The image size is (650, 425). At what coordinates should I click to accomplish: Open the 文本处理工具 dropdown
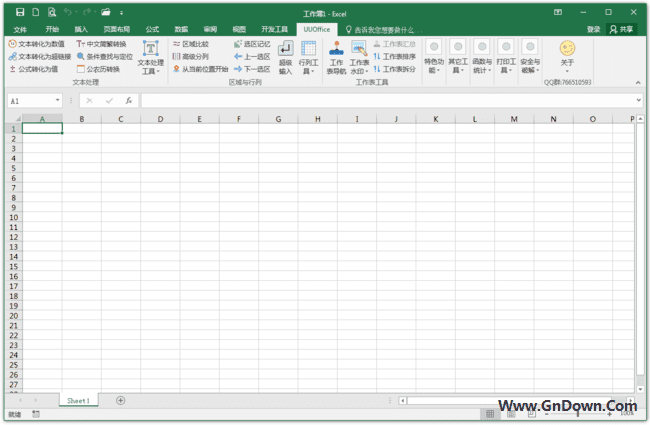point(150,57)
